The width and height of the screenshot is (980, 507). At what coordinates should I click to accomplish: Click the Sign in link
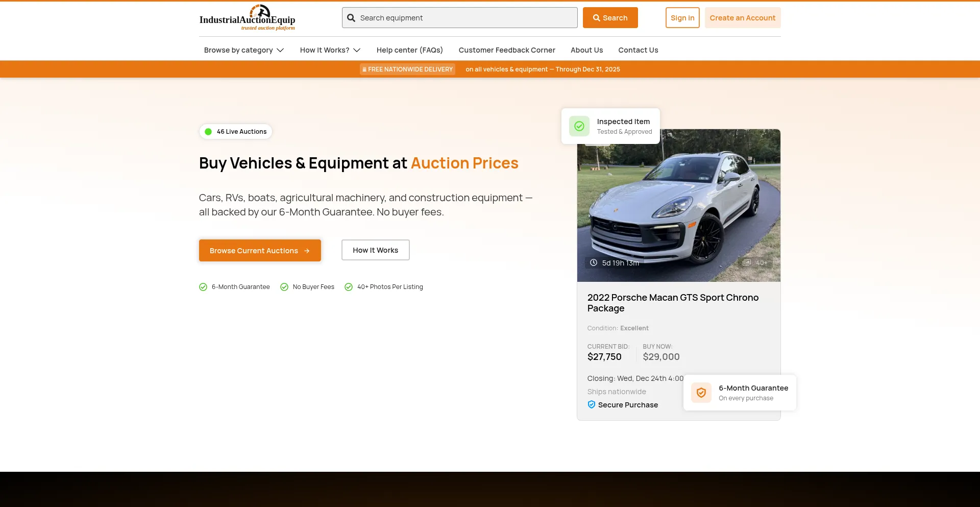(682, 17)
